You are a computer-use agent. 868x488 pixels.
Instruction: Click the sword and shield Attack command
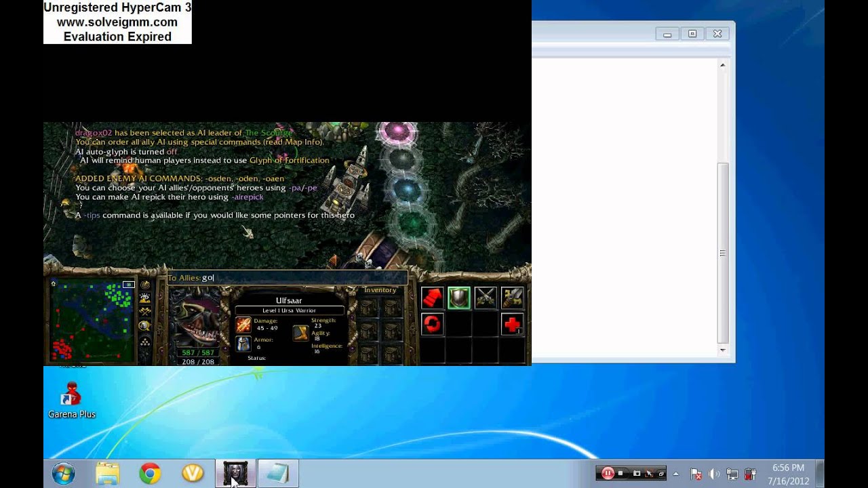pos(513,298)
